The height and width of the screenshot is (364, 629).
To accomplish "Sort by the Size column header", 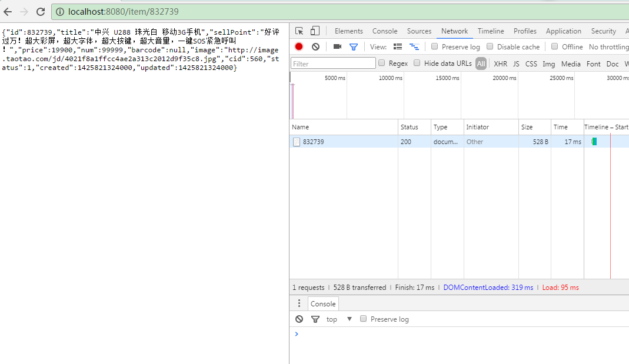I will (535, 127).
